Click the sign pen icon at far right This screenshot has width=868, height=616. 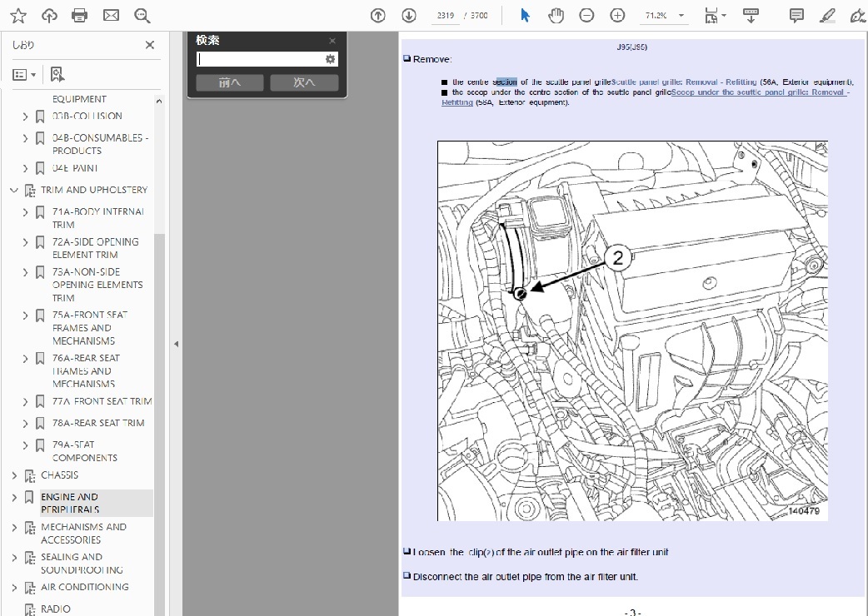coord(857,16)
